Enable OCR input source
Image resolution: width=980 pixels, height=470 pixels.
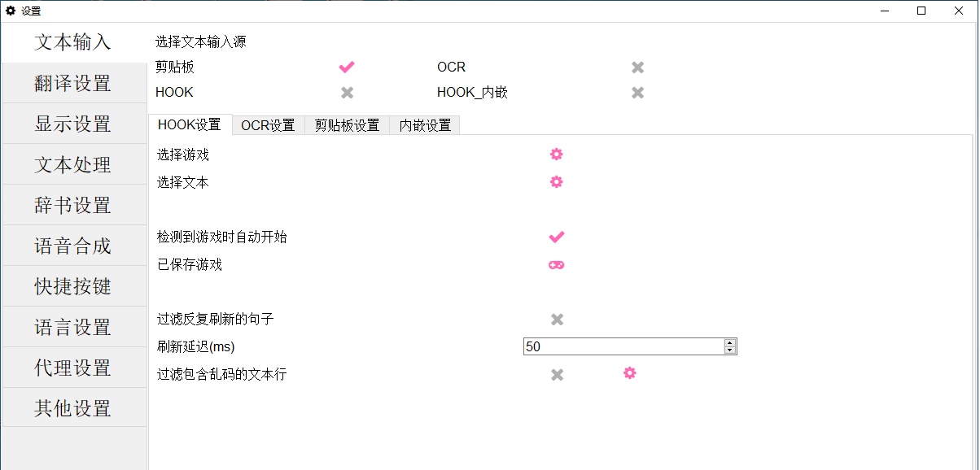pyautogui.click(x=637, y=67)
